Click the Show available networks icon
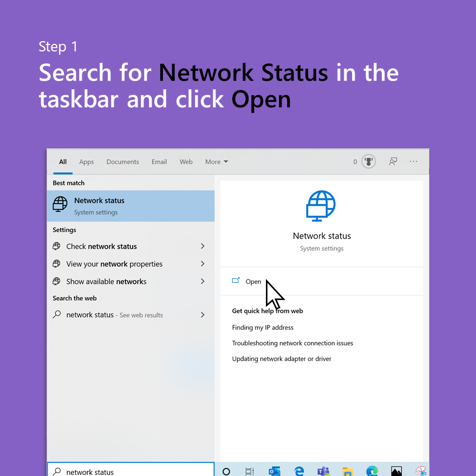The height and width of the screenshot is (476, 476). point(56,281)
